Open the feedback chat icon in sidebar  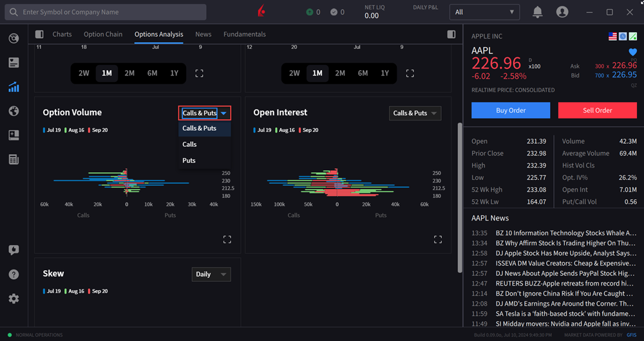coord(14,250)
